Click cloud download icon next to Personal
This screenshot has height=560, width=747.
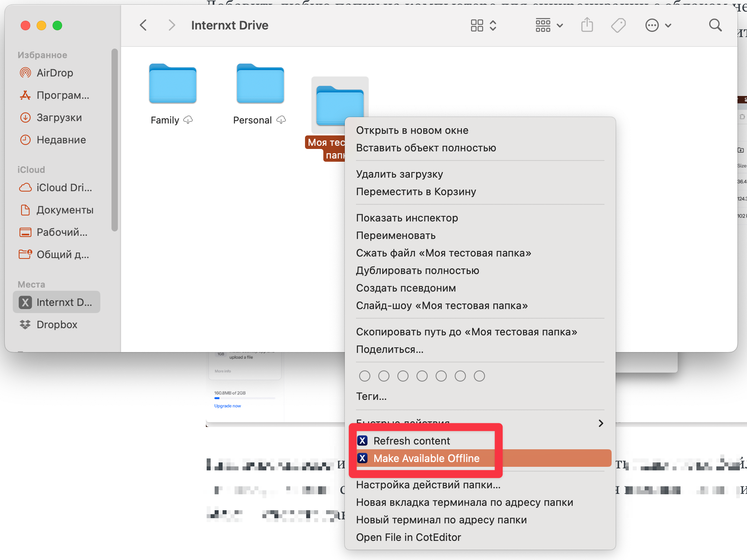[x=281, y=120]
